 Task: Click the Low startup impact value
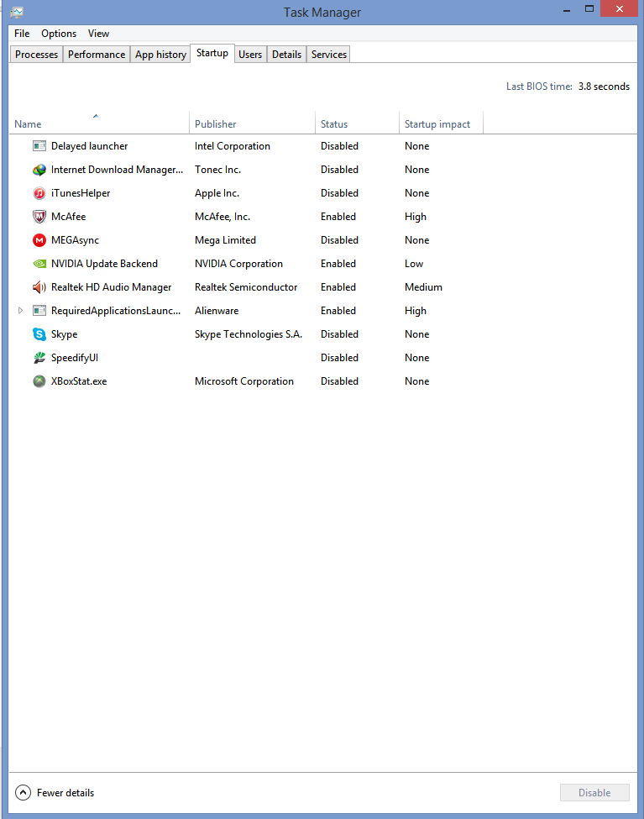pyautogui.click(x=414, y=264)
